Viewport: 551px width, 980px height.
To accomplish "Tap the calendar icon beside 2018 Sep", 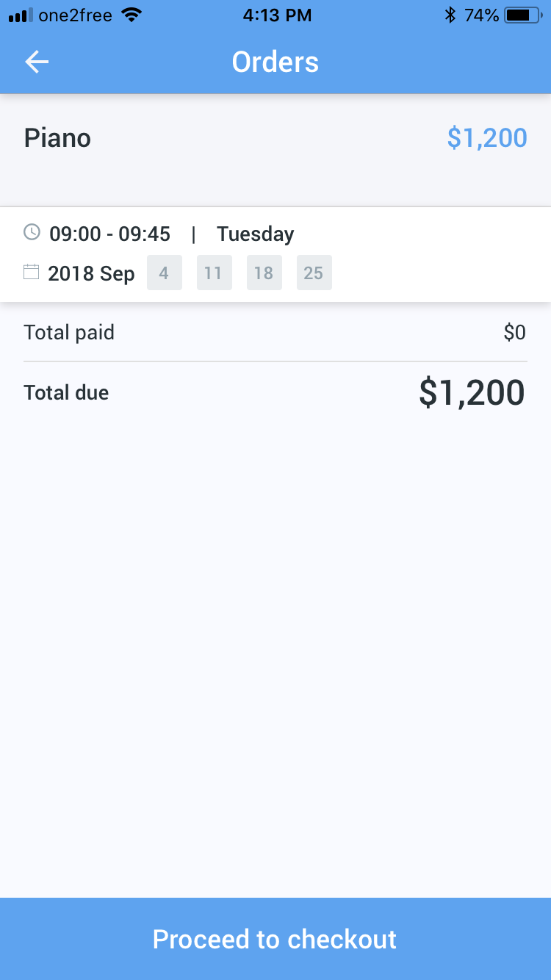I will pos(31,273).
